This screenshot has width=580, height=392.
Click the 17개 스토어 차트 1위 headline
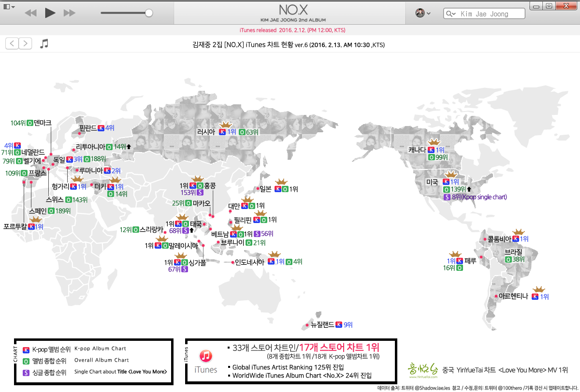coord(339,348)
